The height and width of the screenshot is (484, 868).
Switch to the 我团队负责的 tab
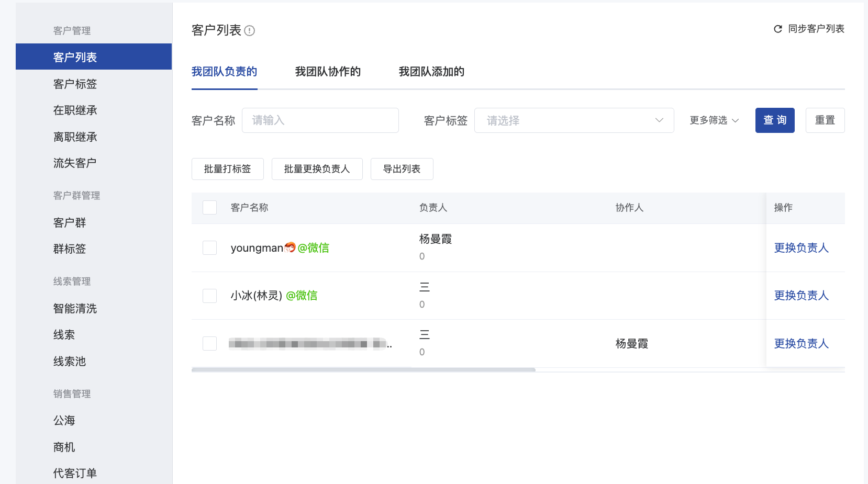[x=224, y=72]
